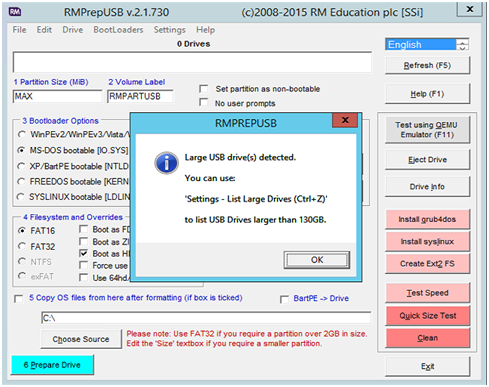The height and width of the screenshot is (387, 489).
Task: Toggle the Boot as ZIP checkbox
Action: pos(83,241)
